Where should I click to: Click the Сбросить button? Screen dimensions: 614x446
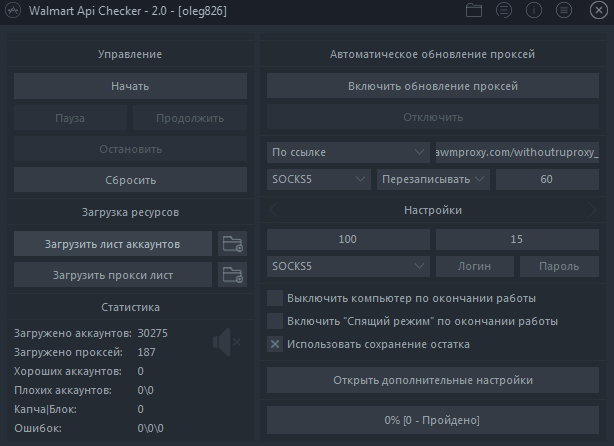[x=130, y=180]
